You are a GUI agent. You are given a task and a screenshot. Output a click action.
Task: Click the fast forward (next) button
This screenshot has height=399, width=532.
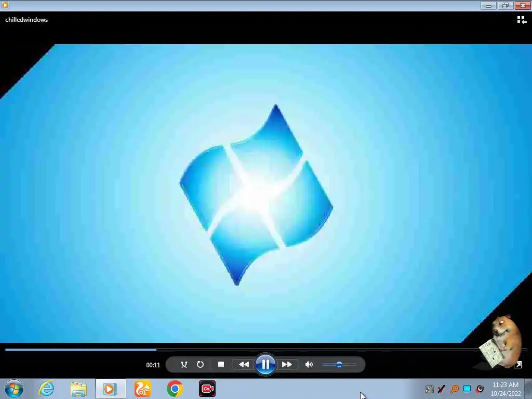point(287,364)
